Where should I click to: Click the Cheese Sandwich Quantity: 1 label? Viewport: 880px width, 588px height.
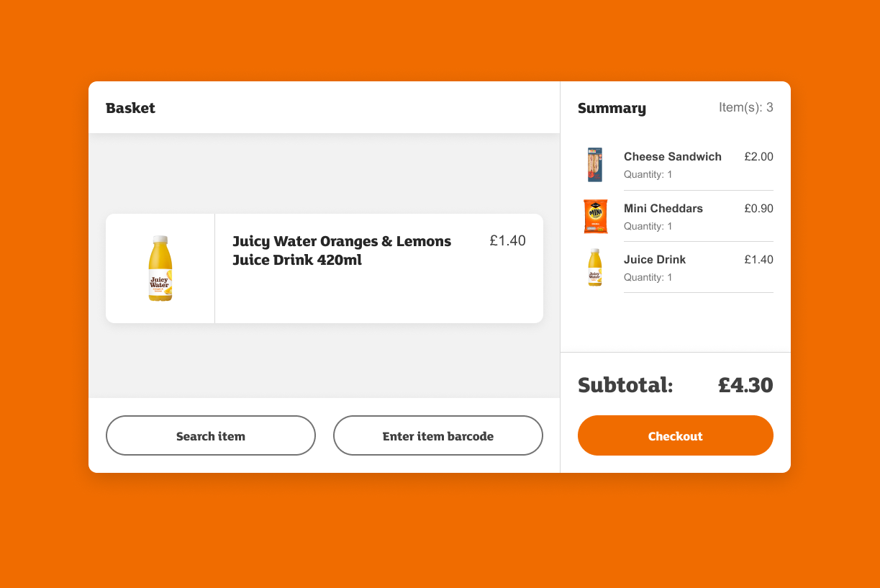pyautogui.click(x=648, y=175)
